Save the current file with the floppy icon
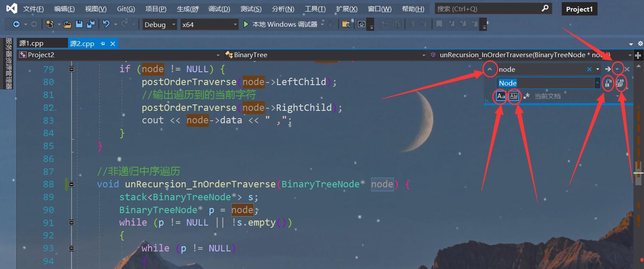The width and height of the screenshot is (644, 269). 79,24
